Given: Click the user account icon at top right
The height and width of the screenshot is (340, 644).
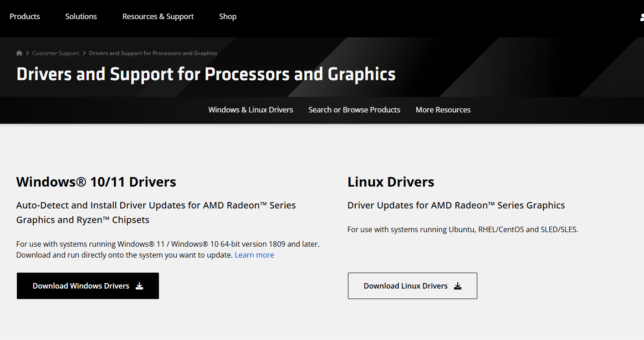Looking at the screenshot, I should 642,17.
